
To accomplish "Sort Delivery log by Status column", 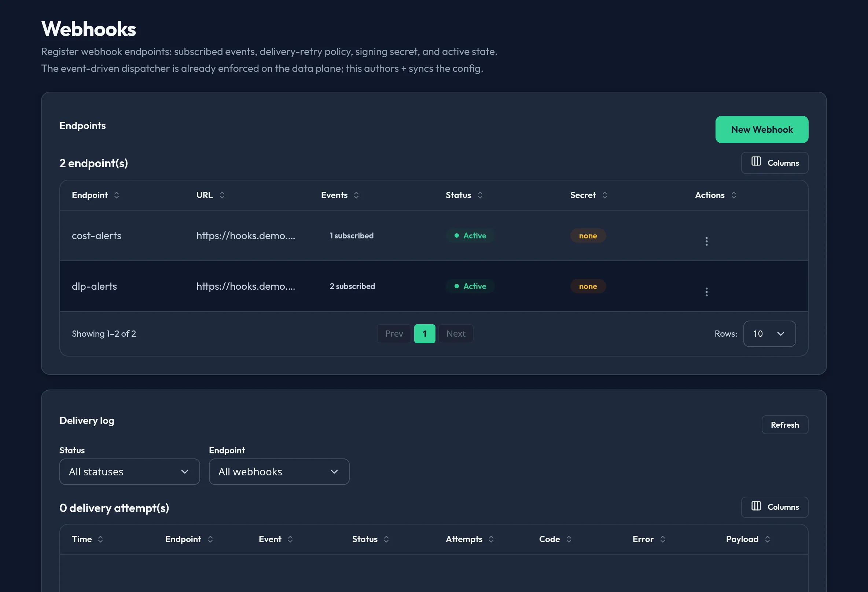I will (x=371, y=539).
